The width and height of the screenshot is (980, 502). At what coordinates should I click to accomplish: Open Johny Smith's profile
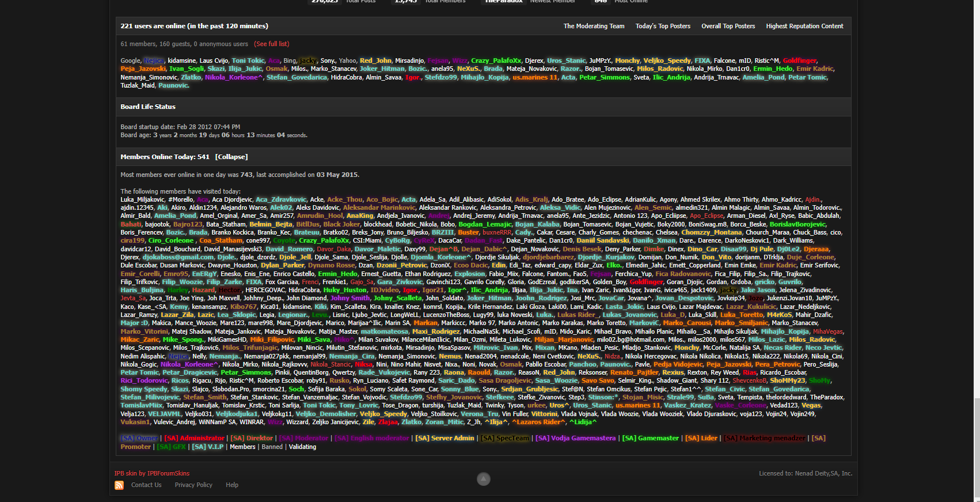[350, 298]
